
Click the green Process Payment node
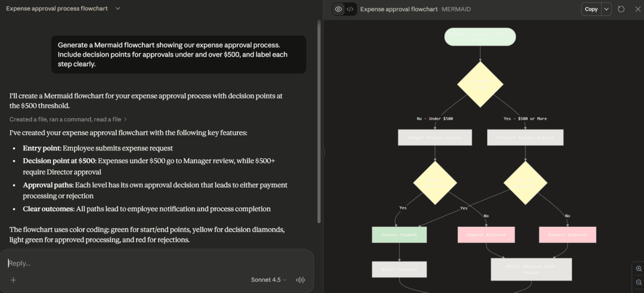point(399,235)
